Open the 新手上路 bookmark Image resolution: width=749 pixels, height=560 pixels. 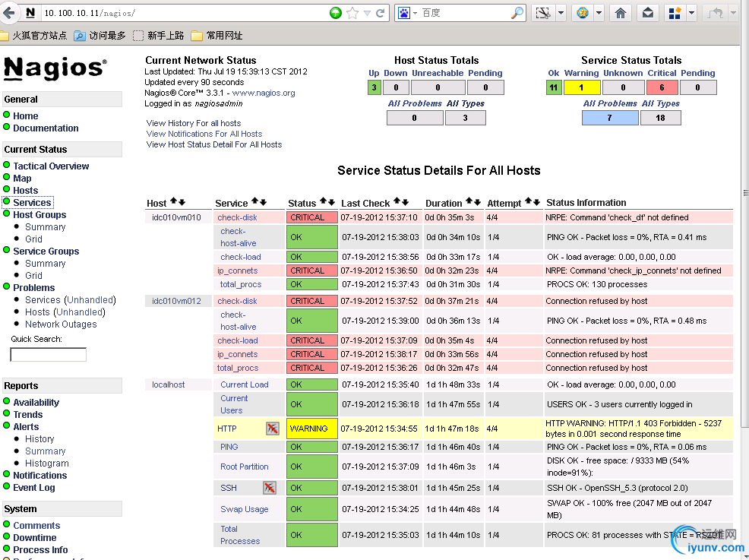pos(159,36)
